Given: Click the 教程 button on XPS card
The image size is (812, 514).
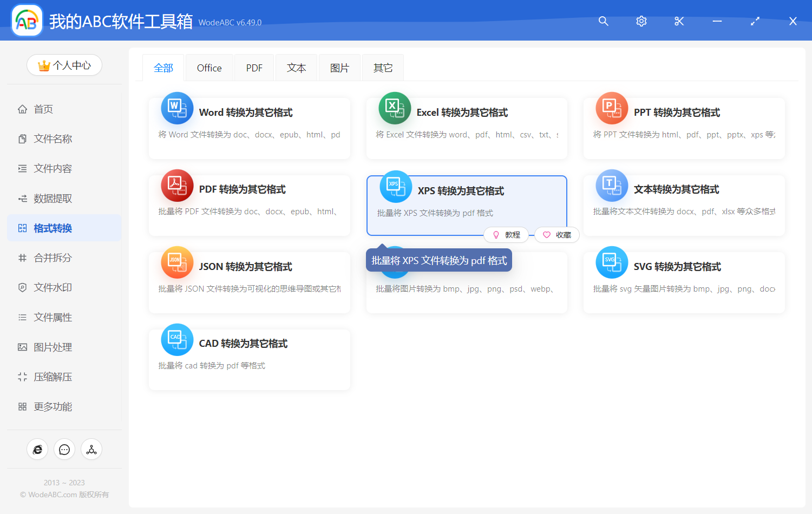Looking at the screenshot, I should 506,235.
